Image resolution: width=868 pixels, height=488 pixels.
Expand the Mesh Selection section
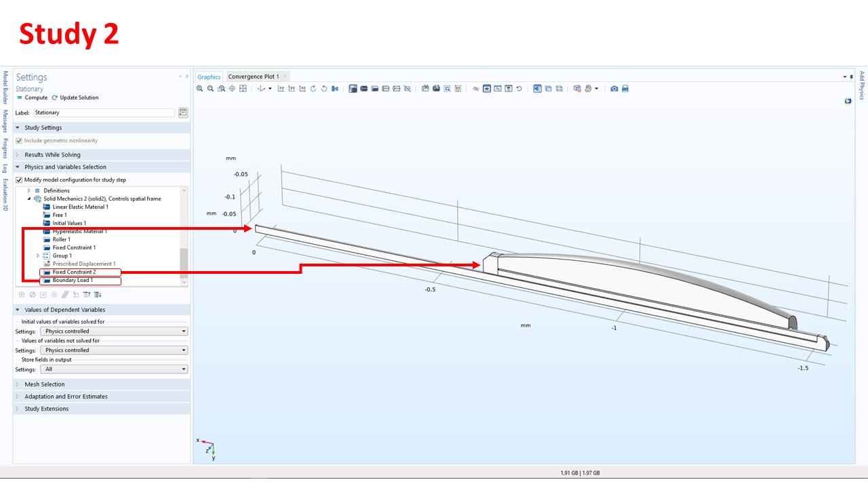(44, 384)
